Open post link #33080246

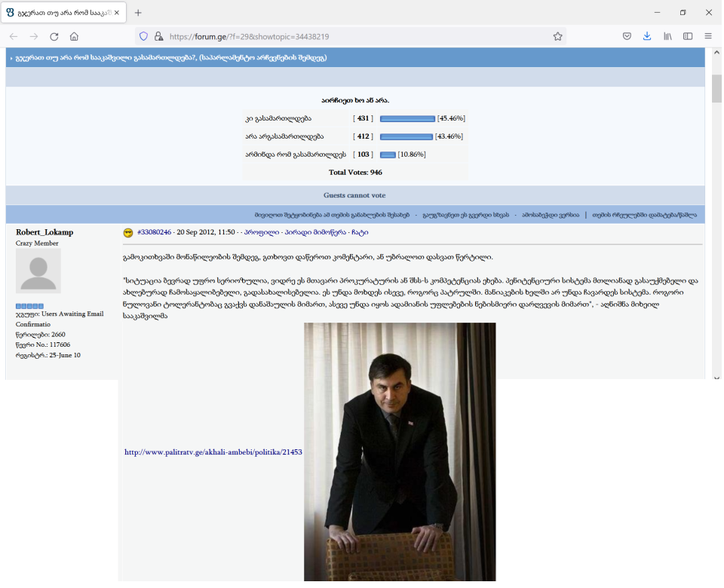pos(154,232)
